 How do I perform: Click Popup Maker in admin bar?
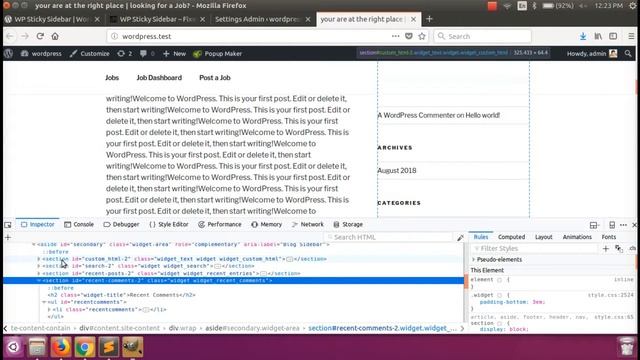218,53
